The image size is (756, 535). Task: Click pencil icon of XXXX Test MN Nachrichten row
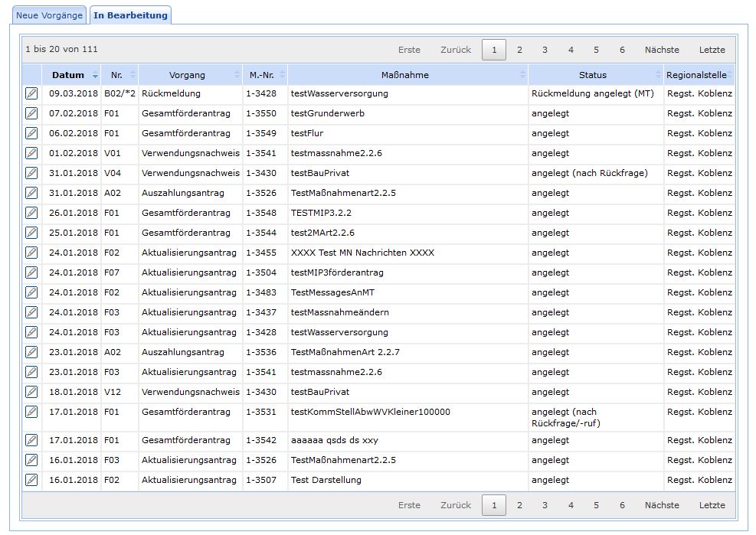point(31,253)
